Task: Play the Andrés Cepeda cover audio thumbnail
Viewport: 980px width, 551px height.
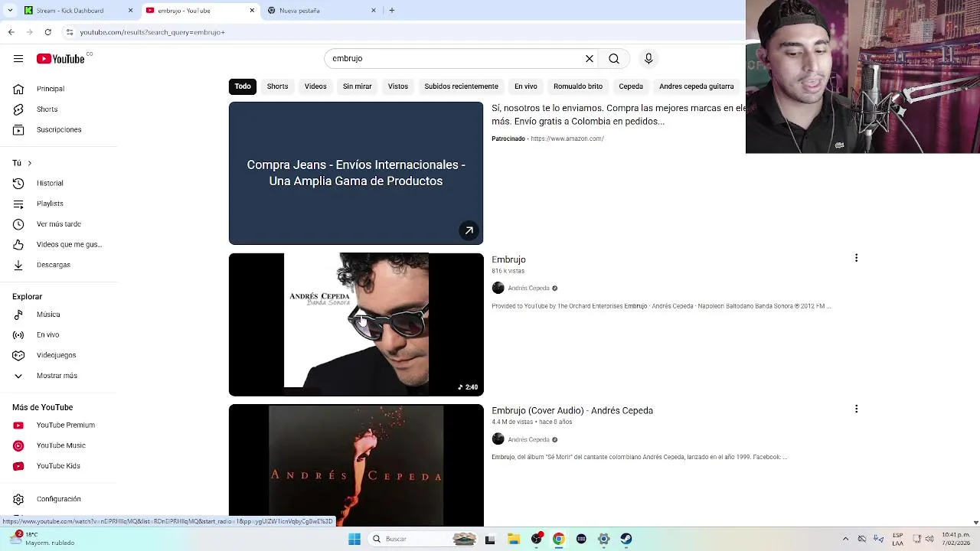Action: click(356, 465)
